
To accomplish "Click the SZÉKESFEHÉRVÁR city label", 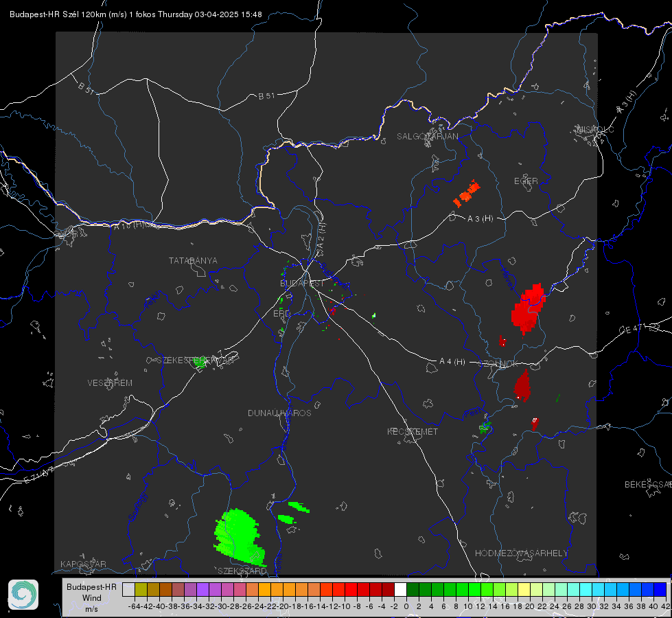I will (196, 360).
